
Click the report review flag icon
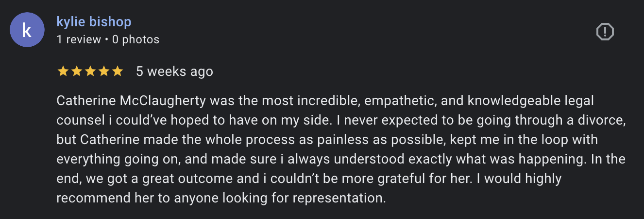coord(605,32)
